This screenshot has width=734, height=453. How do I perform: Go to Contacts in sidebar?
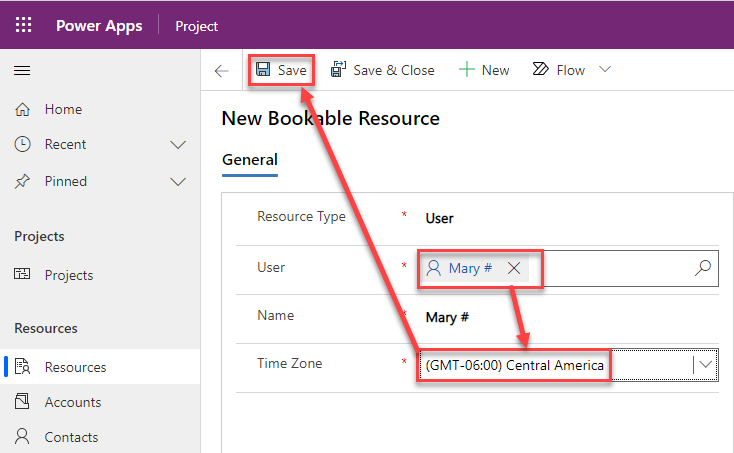71,437
